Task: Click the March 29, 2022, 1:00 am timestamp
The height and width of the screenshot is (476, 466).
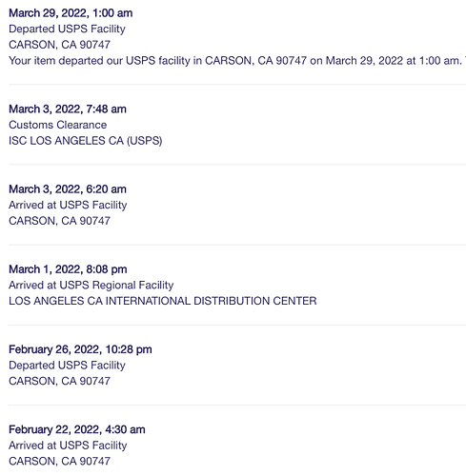Action: tap(71, 13)
